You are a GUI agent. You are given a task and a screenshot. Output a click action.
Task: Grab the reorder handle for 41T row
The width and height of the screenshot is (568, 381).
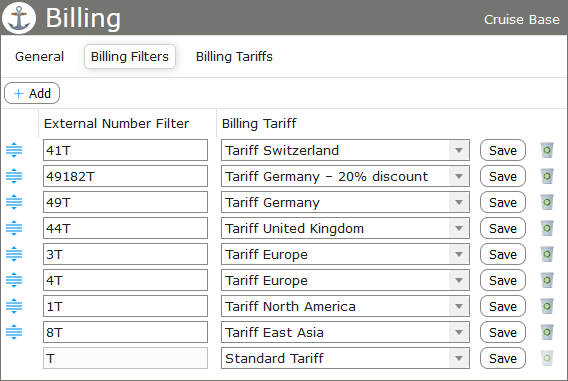[14, 150]
